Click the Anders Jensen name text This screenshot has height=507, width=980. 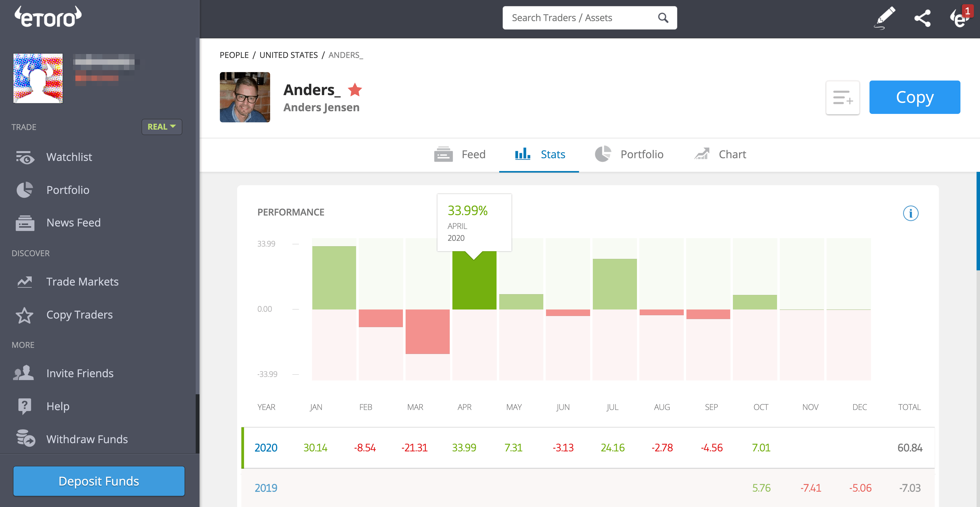[321, 108]
